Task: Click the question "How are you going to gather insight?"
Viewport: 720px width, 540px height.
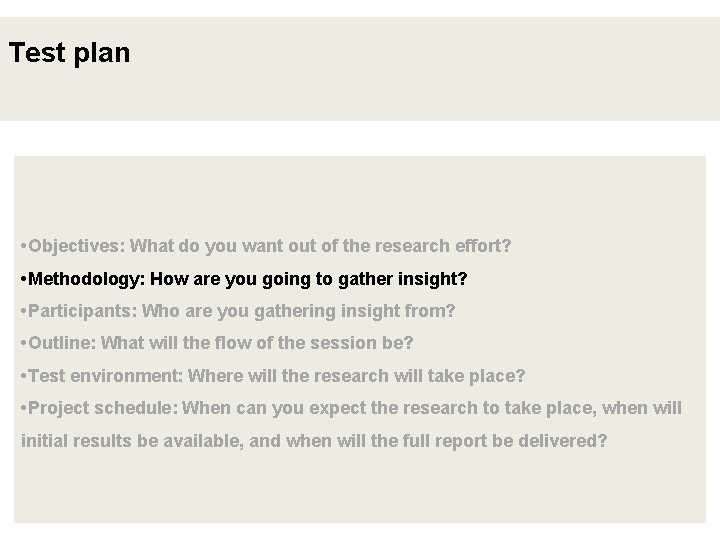Action: 308,278
